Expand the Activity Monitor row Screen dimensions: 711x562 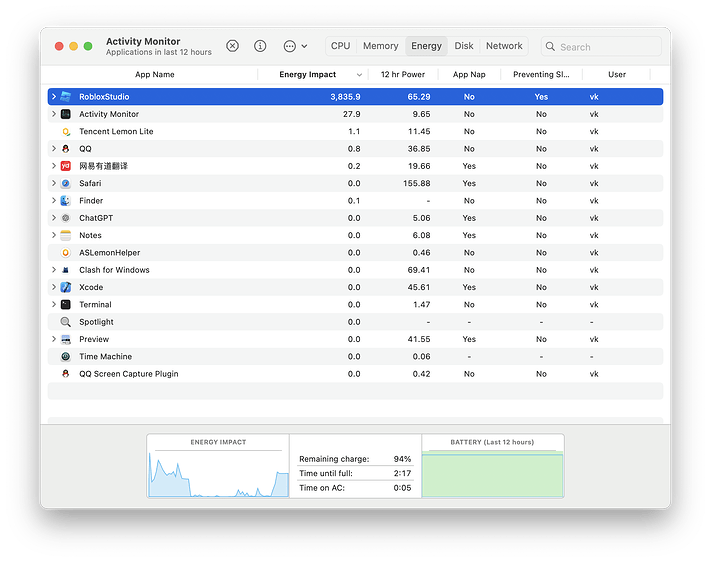click(x=54, y=114)
